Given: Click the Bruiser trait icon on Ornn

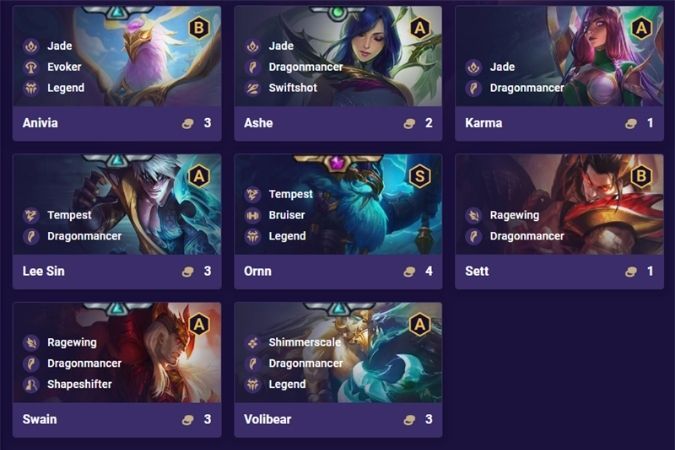Looking at the screenshot, I should pyautogui.click(x=252, y=215).
